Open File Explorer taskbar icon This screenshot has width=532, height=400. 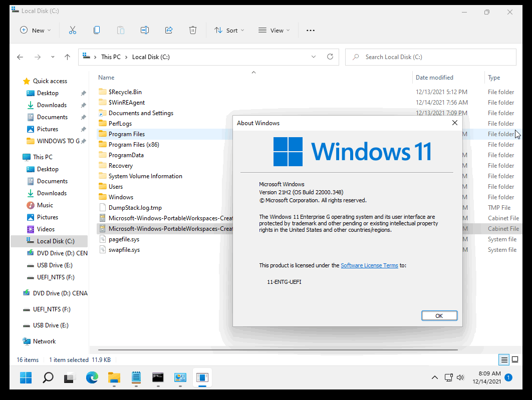click(114, 377)
